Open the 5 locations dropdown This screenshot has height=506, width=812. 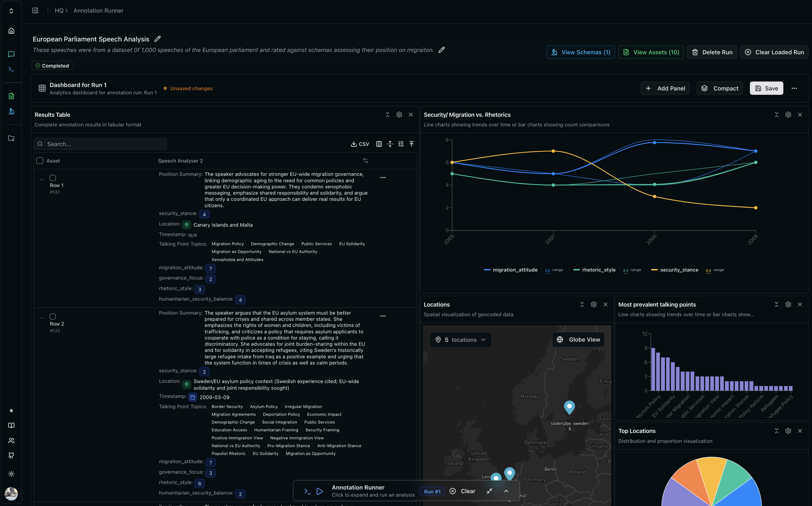(460, 340)
